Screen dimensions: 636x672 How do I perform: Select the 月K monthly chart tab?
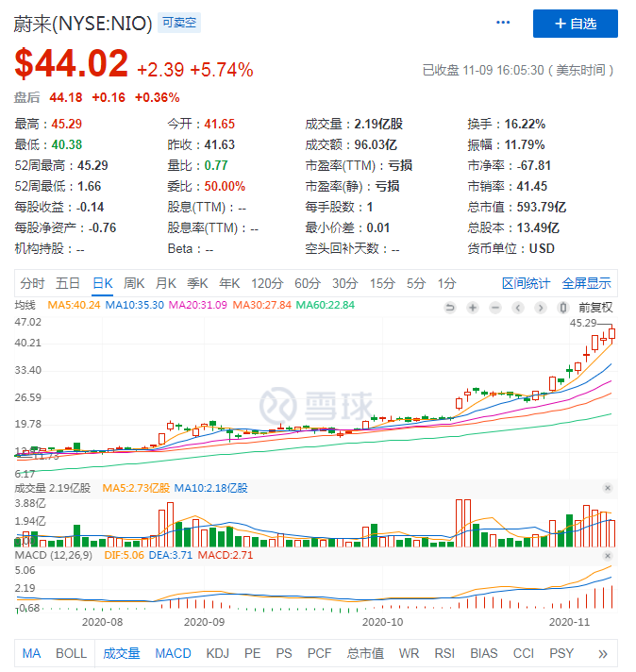click(165, 283)
